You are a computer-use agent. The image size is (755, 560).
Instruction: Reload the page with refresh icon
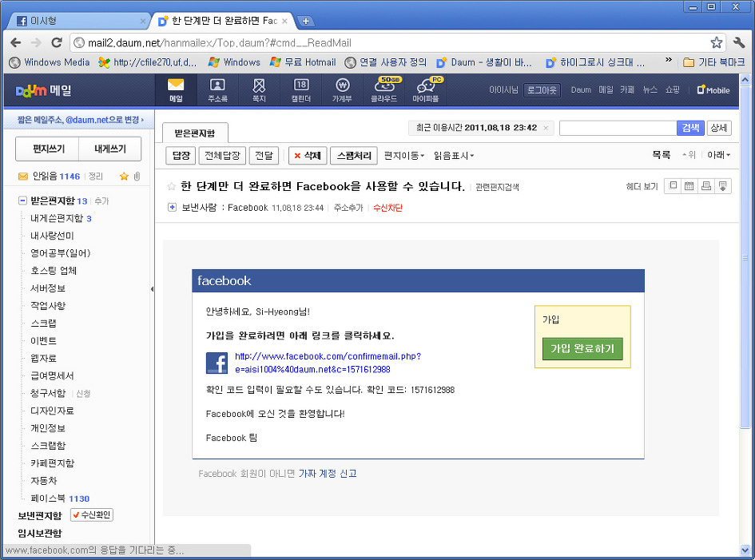click(x=57, y=43)
